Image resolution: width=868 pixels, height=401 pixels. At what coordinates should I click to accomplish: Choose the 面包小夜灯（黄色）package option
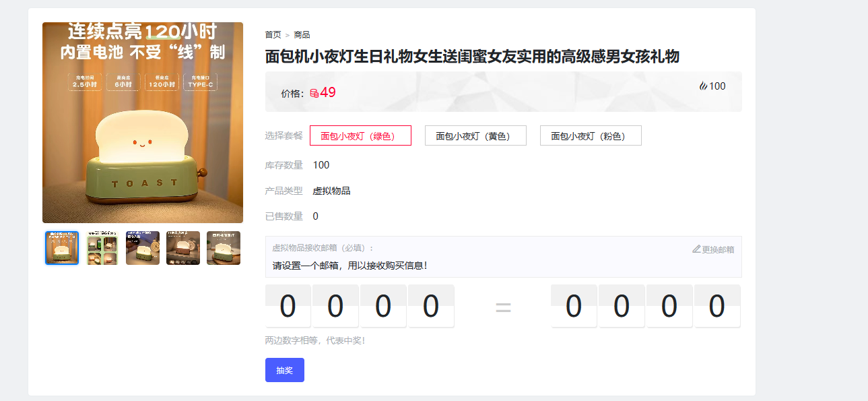(x=475, y=135)
